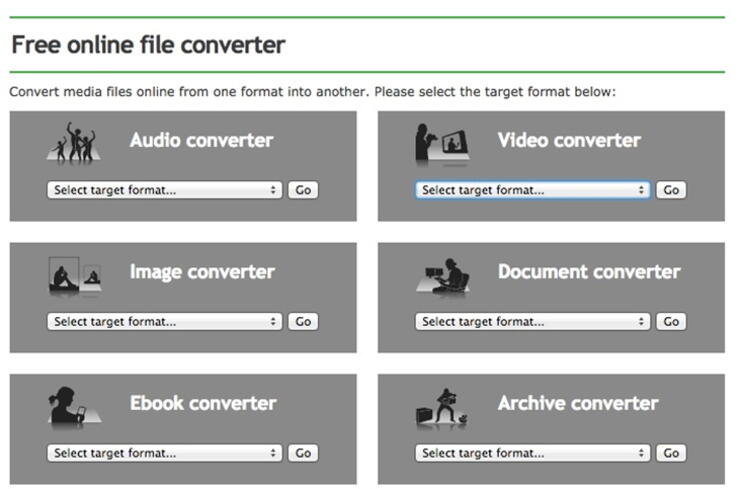The image size is (740, 489).
Task: Open the Ebook converter target format dropdown
Action: (165, 453)
